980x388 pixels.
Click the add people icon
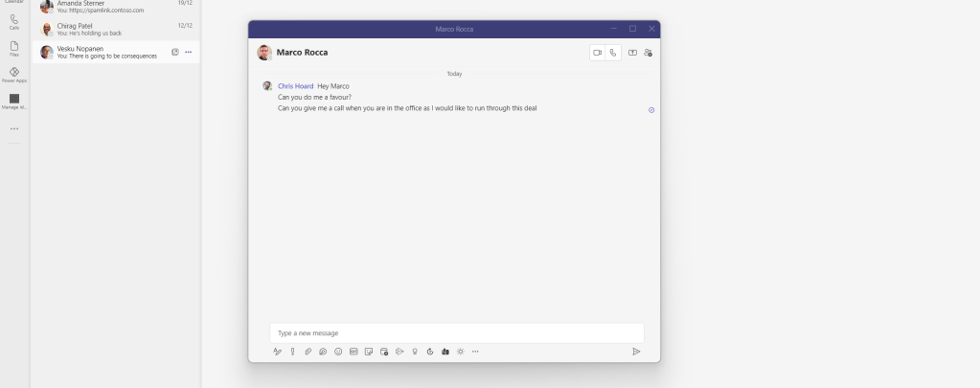pyautogui.click(x=649, y=53)
